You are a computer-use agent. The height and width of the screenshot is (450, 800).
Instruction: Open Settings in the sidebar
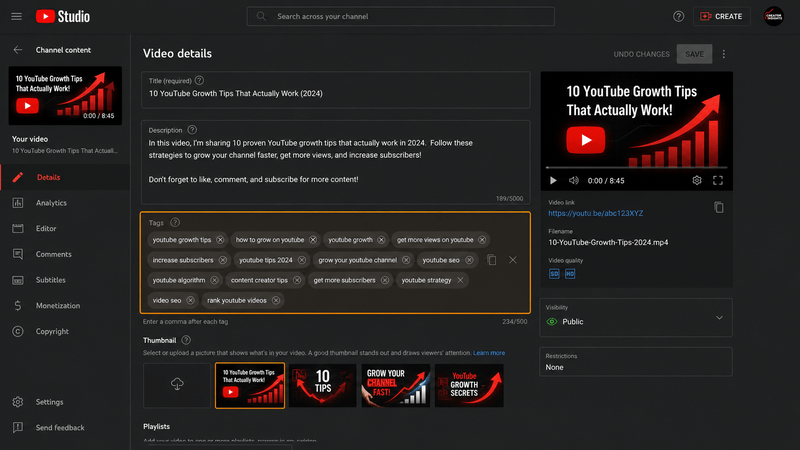coord(65,402)
